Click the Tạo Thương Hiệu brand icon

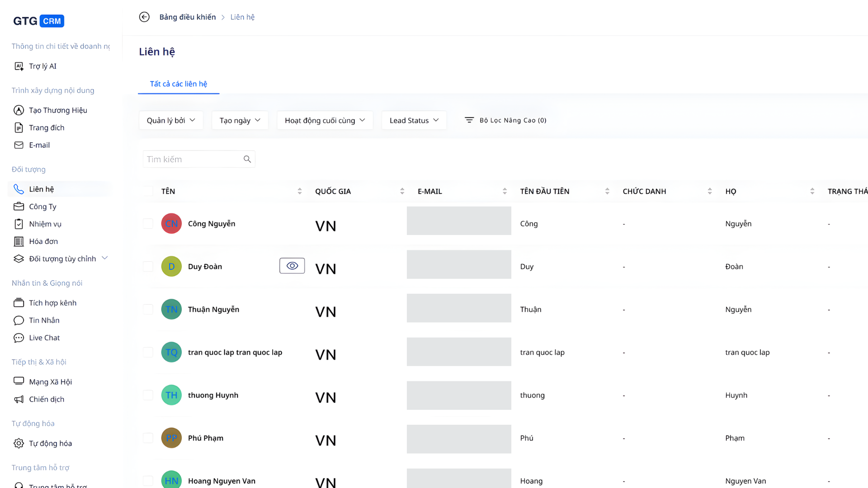pos(19,110)
